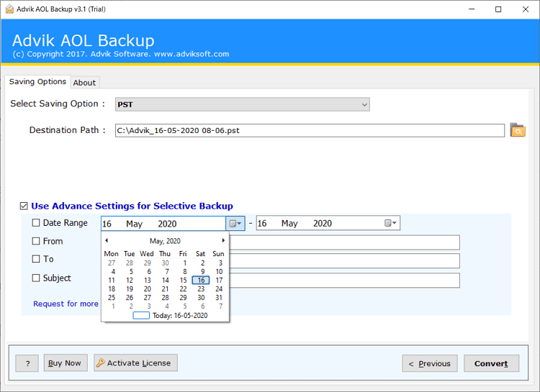This screenshot has height=392, width=540.
Task: Open the end date calendar dropdown
Action: point(390,223)
